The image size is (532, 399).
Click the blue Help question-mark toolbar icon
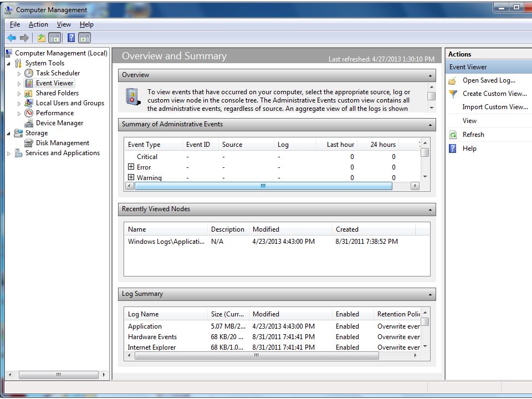coord(71,38)
